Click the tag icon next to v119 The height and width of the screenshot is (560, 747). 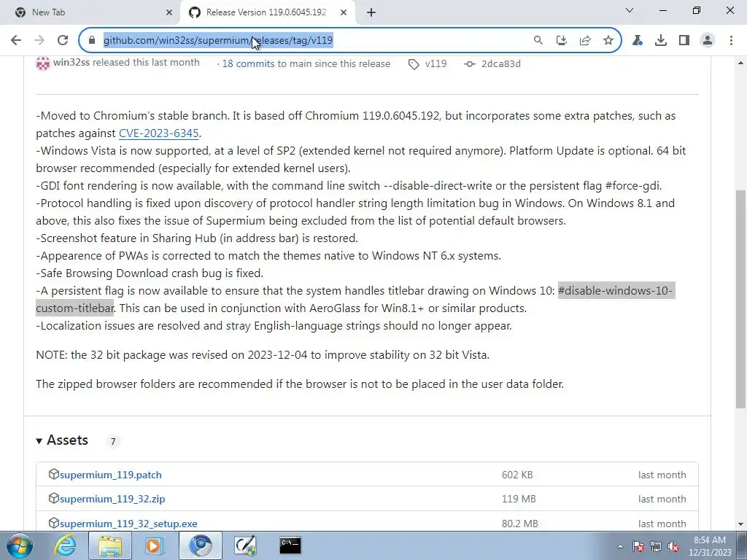[x=414, y=64]
